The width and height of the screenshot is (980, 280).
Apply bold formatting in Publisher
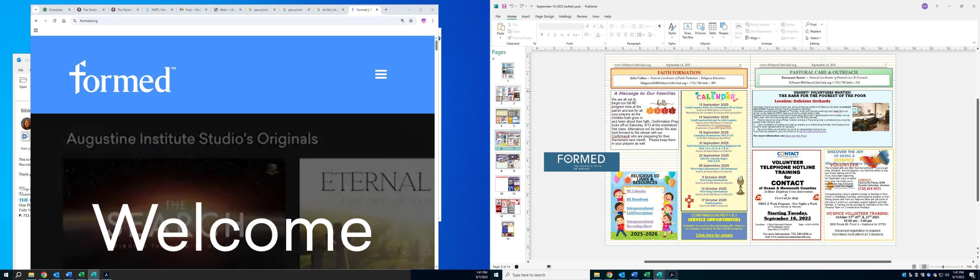coord(542,35)
